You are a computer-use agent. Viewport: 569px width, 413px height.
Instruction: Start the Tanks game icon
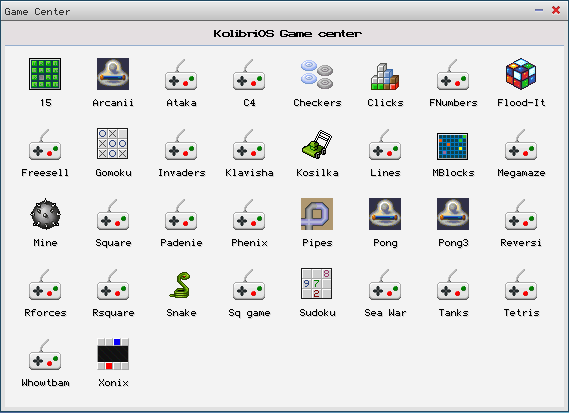point(453,285)
